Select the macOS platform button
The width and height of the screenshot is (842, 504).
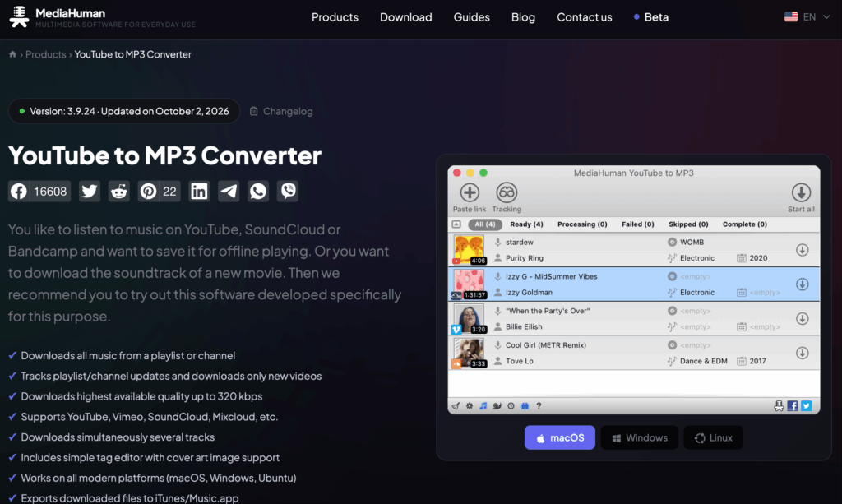559,437
